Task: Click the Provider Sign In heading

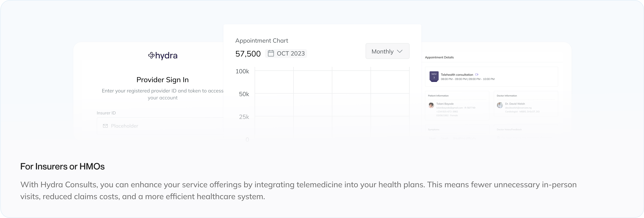Action: (x=162, y=80)
